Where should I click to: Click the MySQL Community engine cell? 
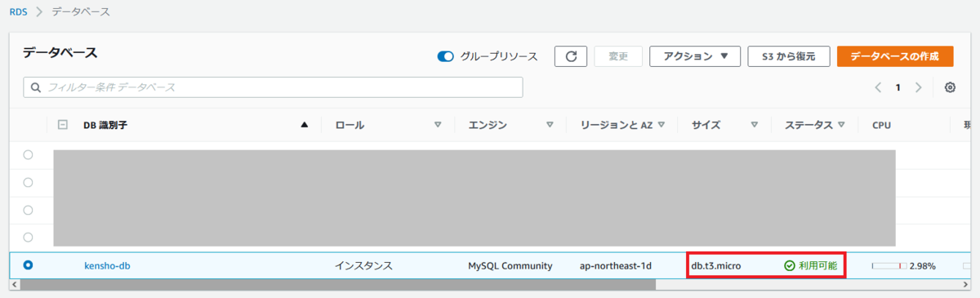510,266
